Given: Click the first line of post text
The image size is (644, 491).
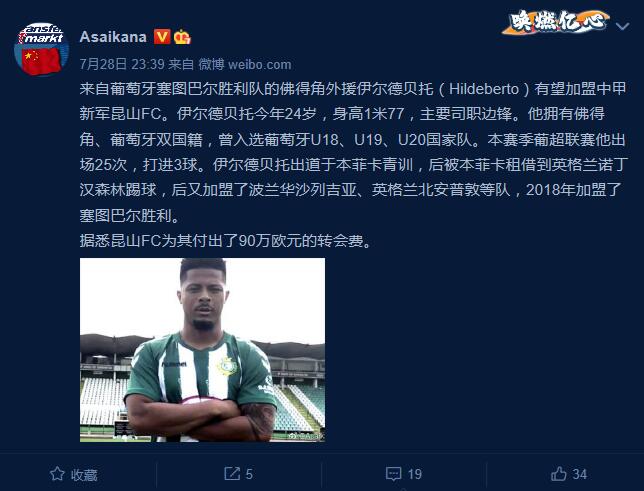Looking at the screenshot, I should click(353, 89).
